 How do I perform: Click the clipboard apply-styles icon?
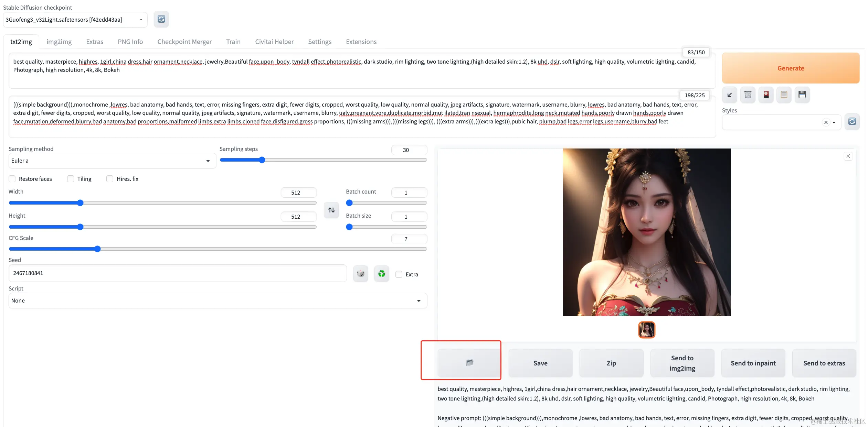(x=784, y=95)
